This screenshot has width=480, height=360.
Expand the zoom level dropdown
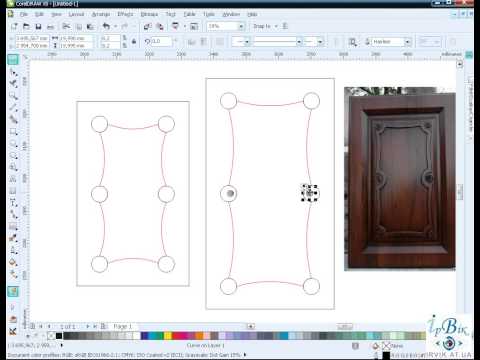[x=241, y=26]
